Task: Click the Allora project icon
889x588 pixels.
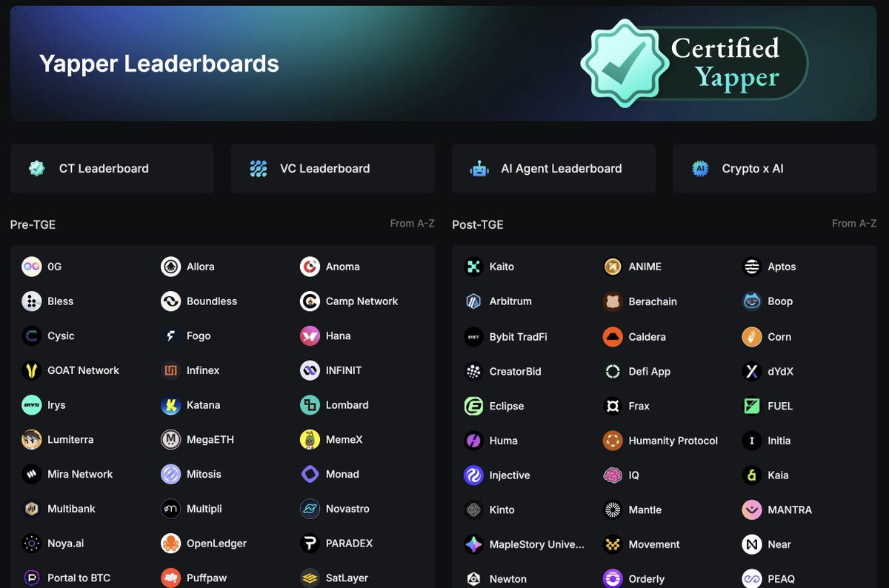Action: coord(170,267)
